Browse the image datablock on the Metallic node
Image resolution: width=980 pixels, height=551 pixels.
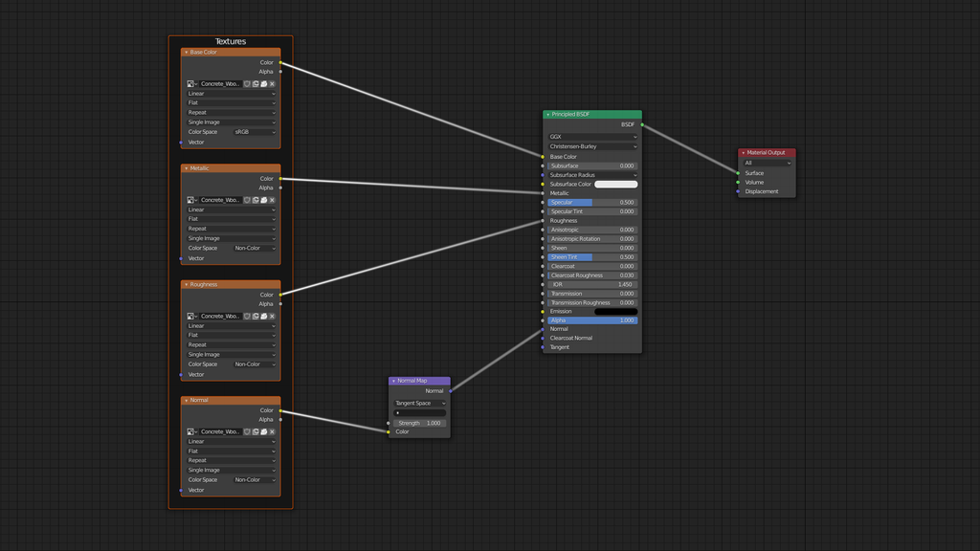pos(190,200)
